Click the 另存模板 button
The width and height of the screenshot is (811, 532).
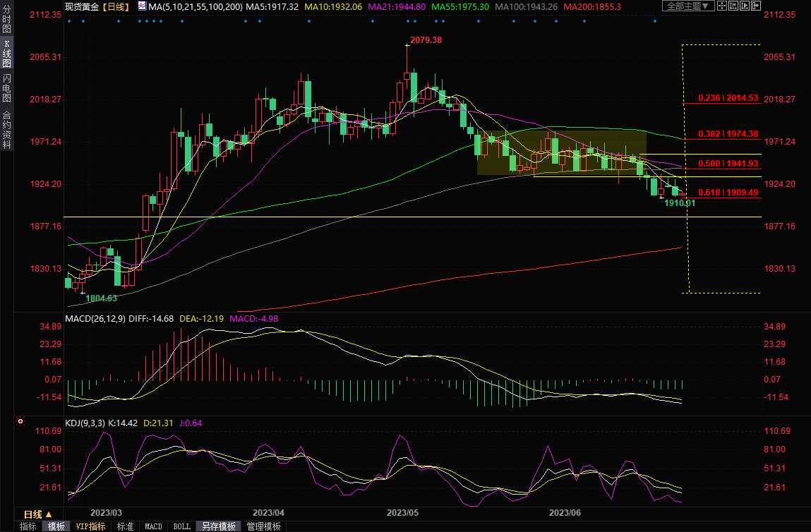coord(218,526)
